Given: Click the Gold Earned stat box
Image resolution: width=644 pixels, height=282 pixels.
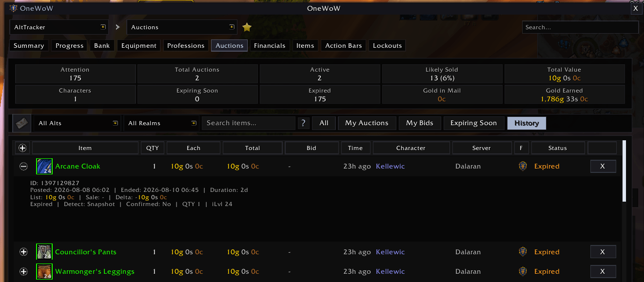Looking at the screenshot, I should coord(565,94).
